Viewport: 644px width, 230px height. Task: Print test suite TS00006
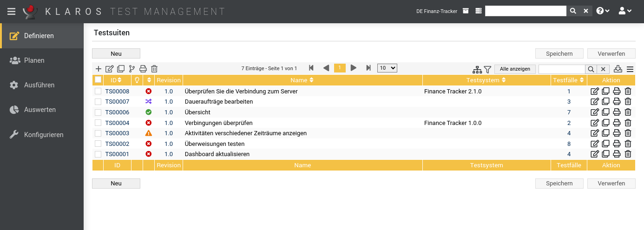(x=617, y=112)
